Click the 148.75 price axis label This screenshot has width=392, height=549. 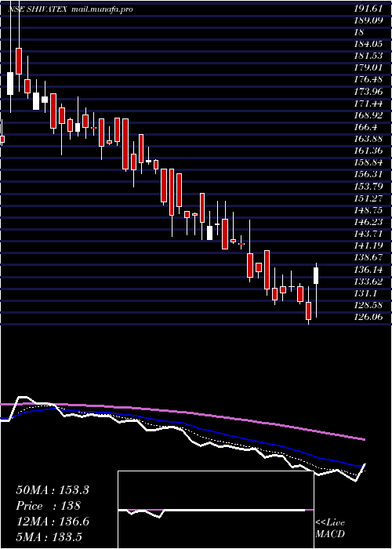[368, 210]
